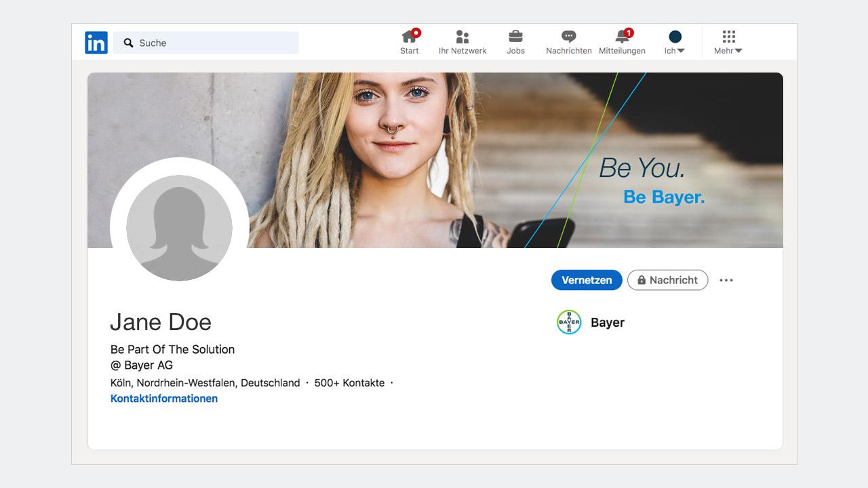This screenshot has height=488, width=868.
Task: Click the search magnifier icon
Action: pyautogui.click(x=128, y=43)
